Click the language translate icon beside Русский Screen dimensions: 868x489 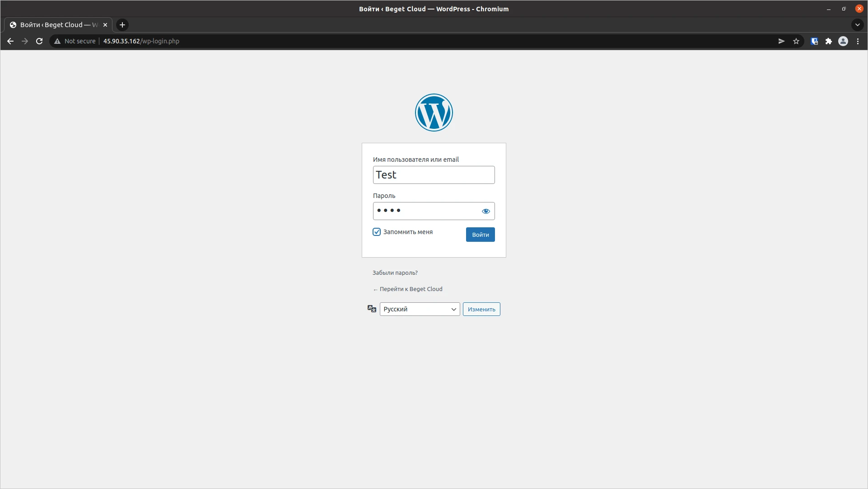372,309
